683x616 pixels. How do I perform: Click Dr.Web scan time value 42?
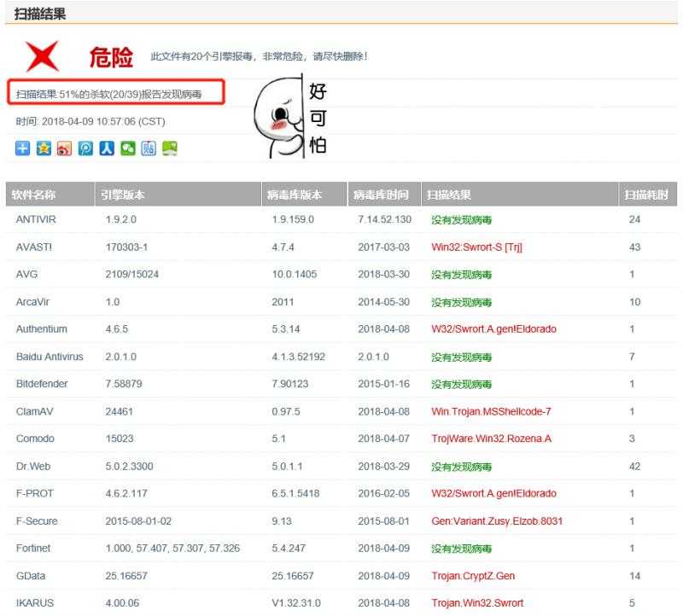coord(634,466)
